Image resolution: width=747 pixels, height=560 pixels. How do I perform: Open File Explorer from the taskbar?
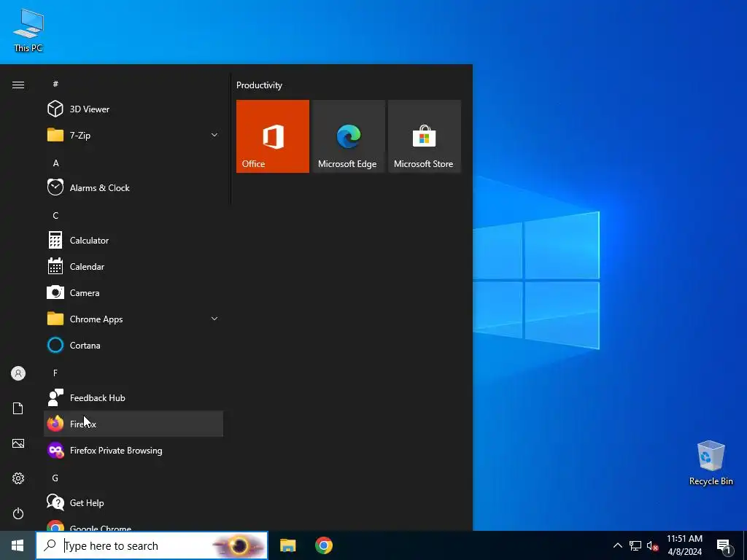(287, 545)
